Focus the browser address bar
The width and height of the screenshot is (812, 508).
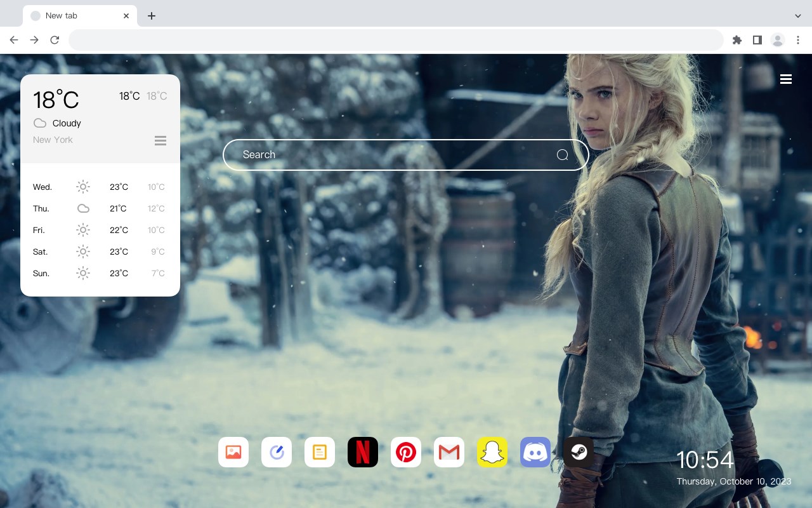396,40
